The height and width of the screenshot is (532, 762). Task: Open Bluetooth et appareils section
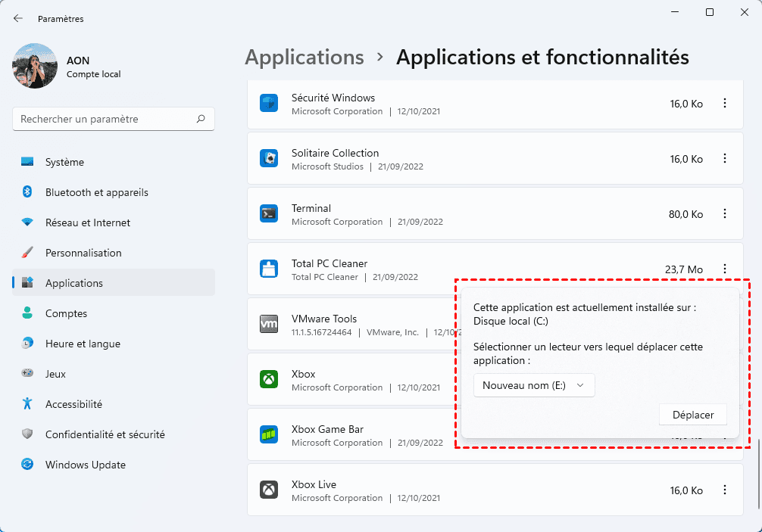tap(96, 192)
